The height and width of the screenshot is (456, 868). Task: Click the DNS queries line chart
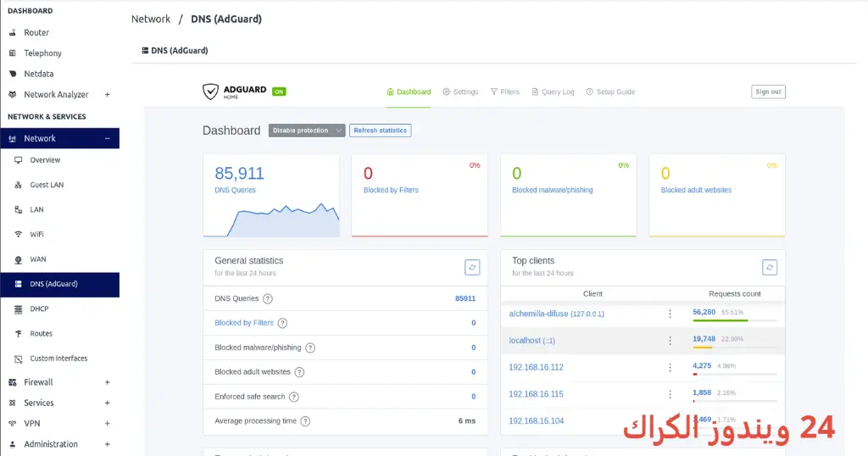point(271,220)
